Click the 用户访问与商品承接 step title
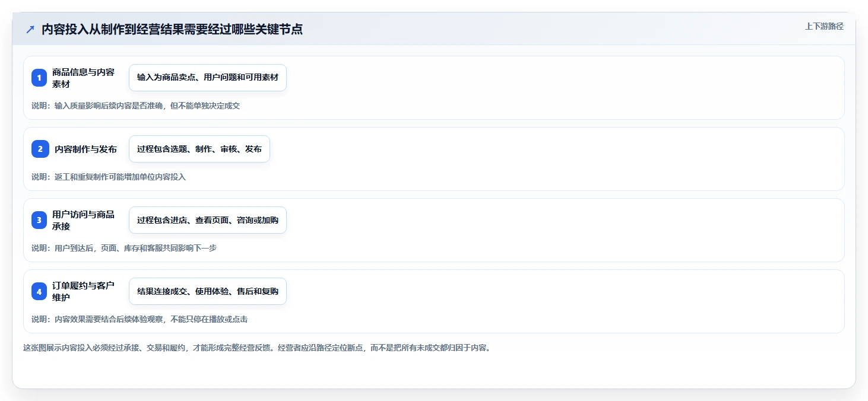This screenshot has width=868, height=401. pos(84,220)
